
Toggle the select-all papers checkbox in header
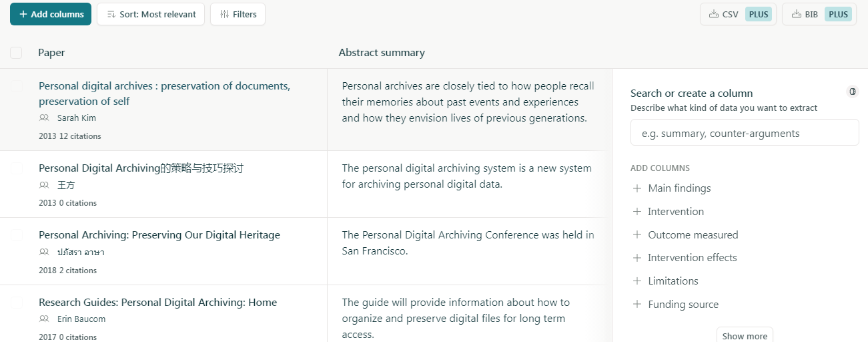click(16, 53)
